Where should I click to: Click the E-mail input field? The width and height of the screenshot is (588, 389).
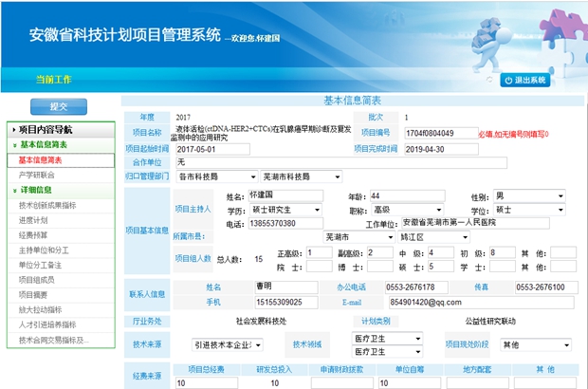pos(481,303)
